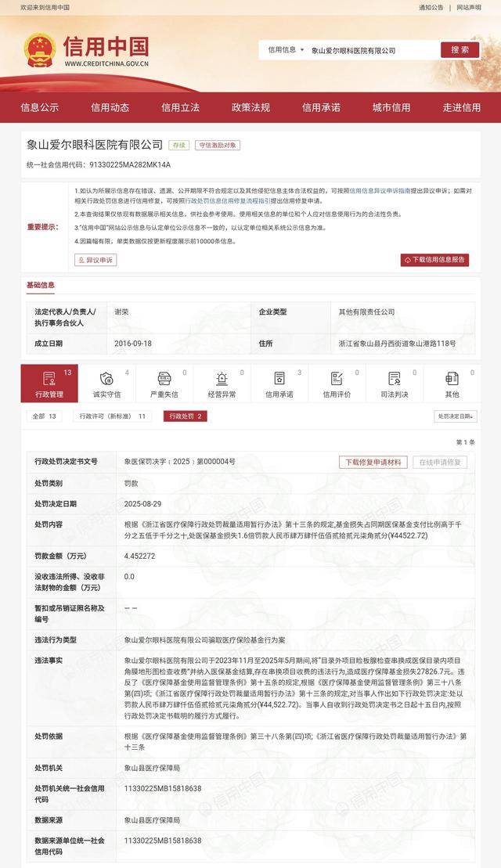
Task: Select the 行政处罚 2 filter
Action: (x=185, y=416)
